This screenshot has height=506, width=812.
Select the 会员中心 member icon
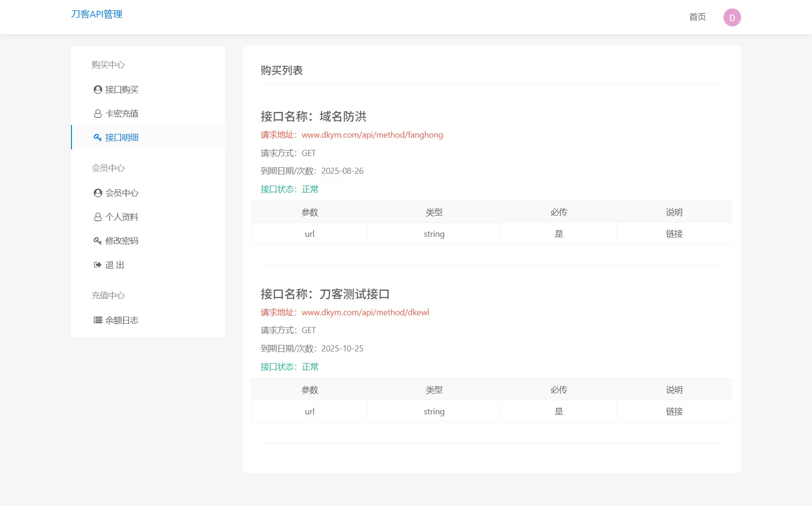point(97,193)
